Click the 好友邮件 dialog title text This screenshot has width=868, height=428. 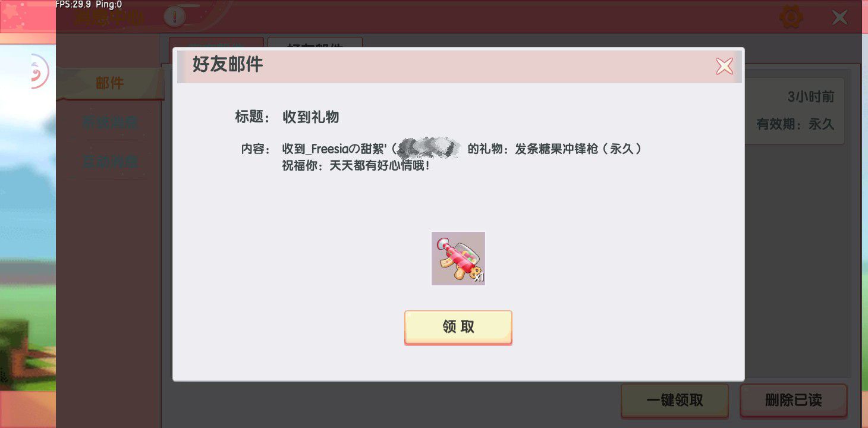pyautogui.click(x=228, y=64)
